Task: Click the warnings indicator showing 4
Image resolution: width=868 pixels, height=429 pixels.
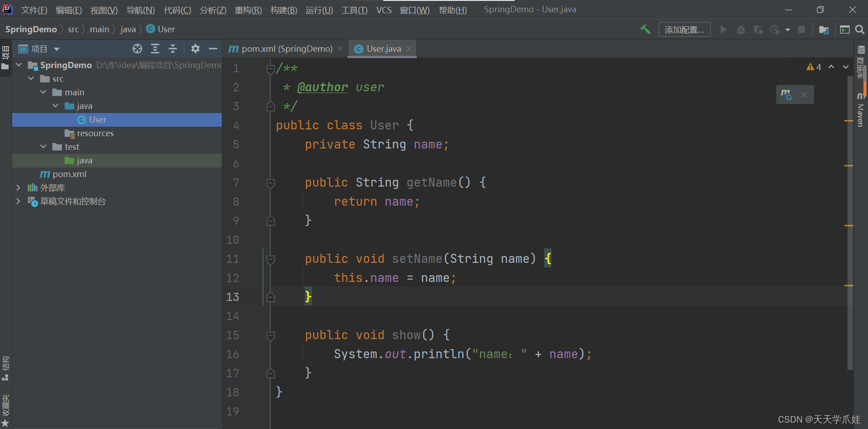Action: coord(814,67)
